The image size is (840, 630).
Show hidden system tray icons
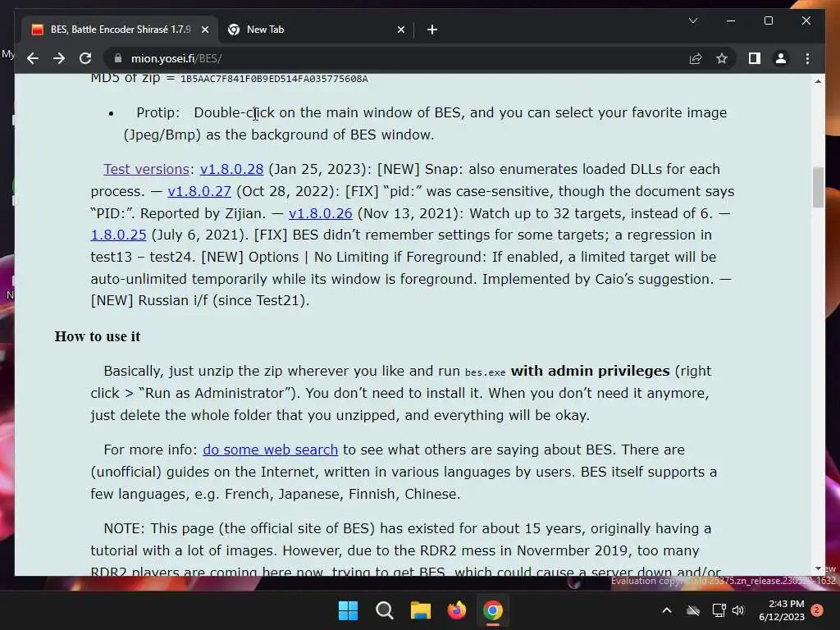coord(666,610)
